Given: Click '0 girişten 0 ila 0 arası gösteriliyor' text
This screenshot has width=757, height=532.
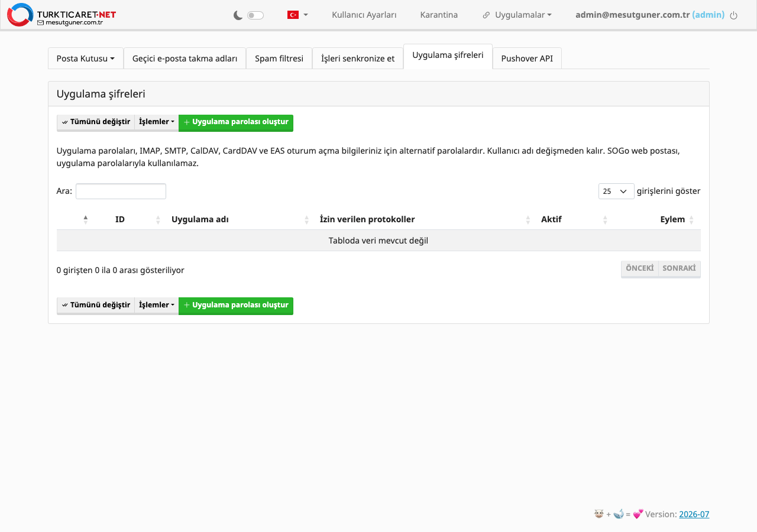Looking at the screenshot, I should [x=121, y=270].
